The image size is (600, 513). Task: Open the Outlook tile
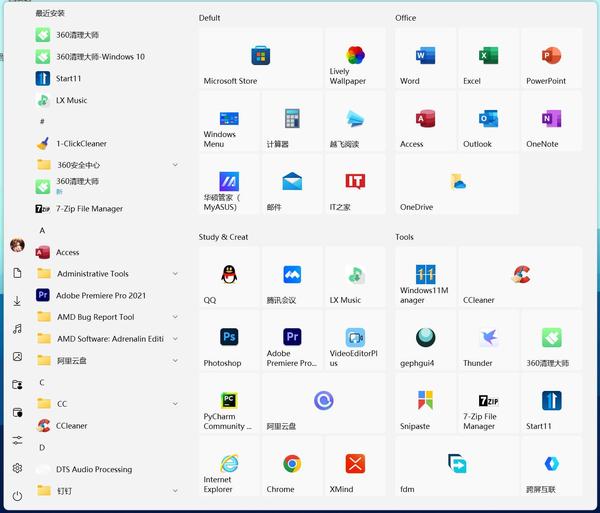[x=489, y=122]
